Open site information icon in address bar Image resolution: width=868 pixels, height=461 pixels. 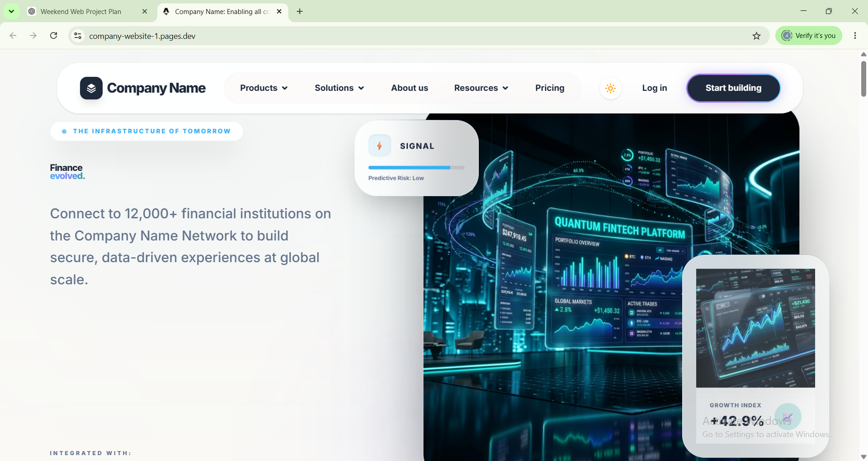(78, 36)
